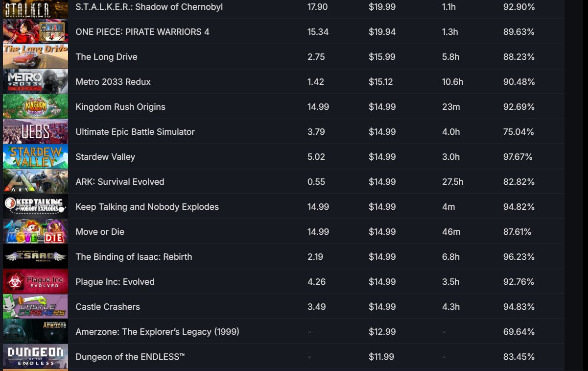
Task: Open the Castle Crashers title link
Action: [108, 307]
